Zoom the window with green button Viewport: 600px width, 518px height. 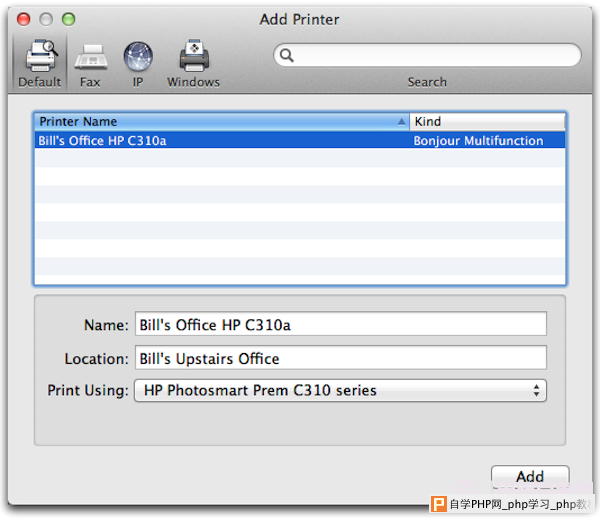[x=69, y=19]
